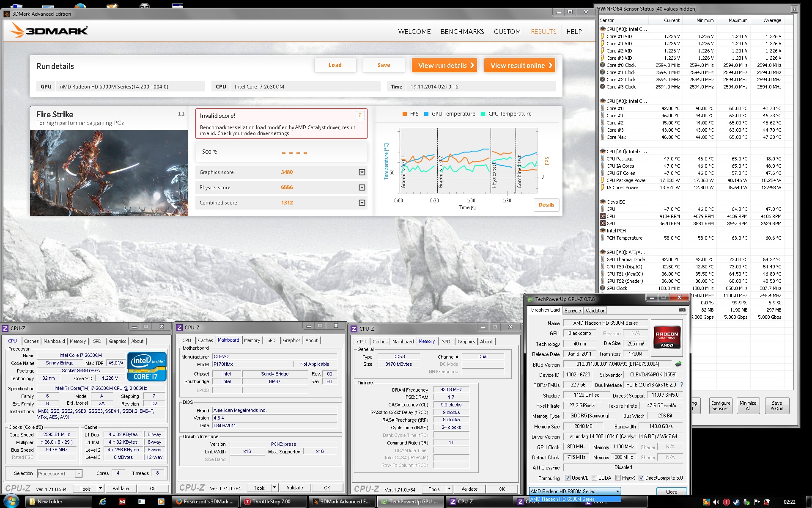This screenshot has width=812, height=508.
Task: Click Save & Quit in HWiNFO64
Action: [x=777, y=406]
